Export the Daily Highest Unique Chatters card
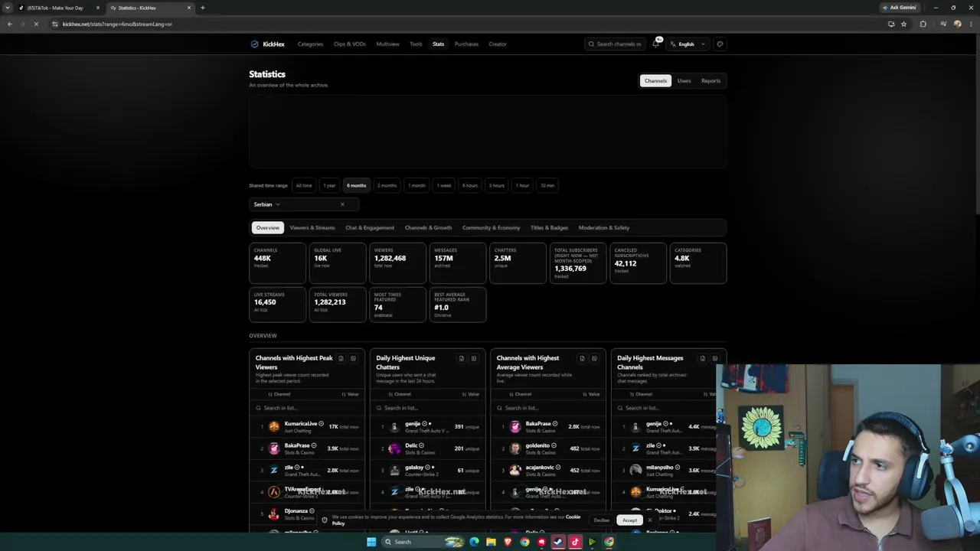 (x=462, y=358)
